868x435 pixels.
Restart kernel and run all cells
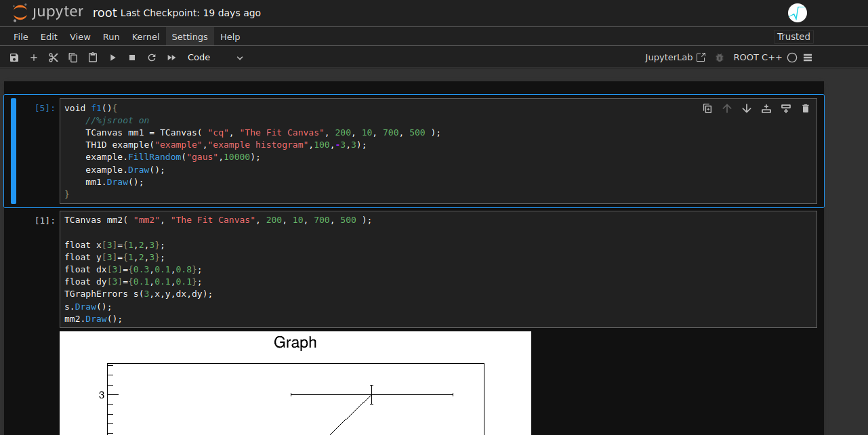pos(171,58)
